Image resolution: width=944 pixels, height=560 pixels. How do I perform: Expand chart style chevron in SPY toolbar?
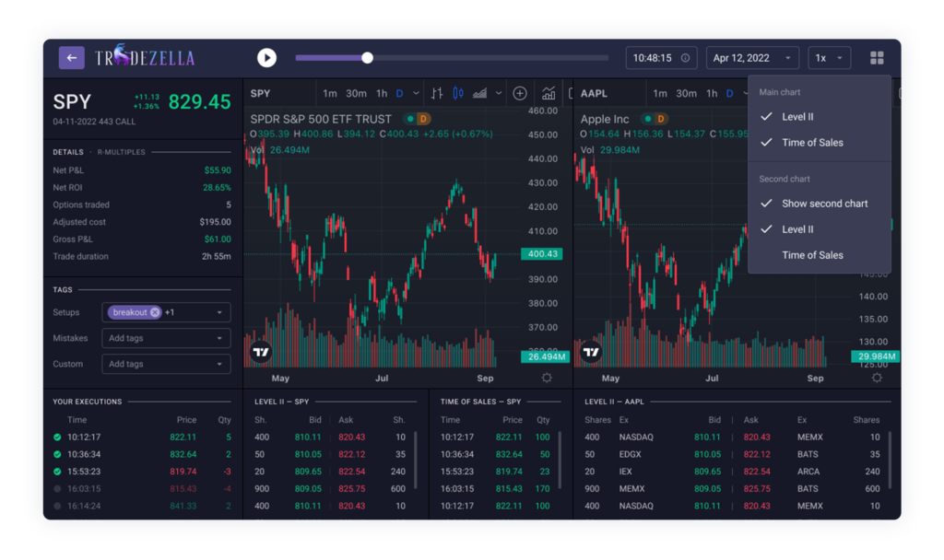(499, 93)
